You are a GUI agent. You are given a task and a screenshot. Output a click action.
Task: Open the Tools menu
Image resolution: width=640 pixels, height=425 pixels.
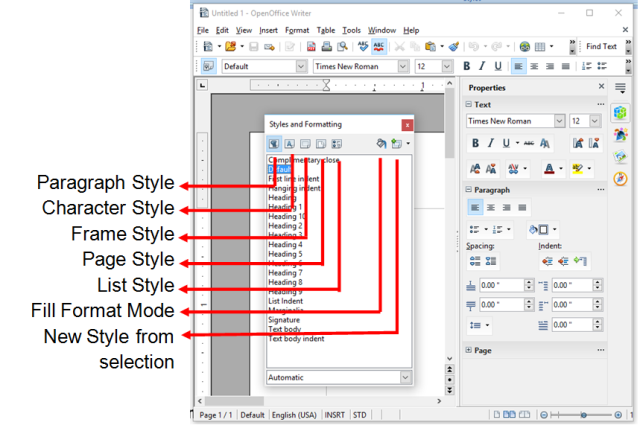click(351, 30)
